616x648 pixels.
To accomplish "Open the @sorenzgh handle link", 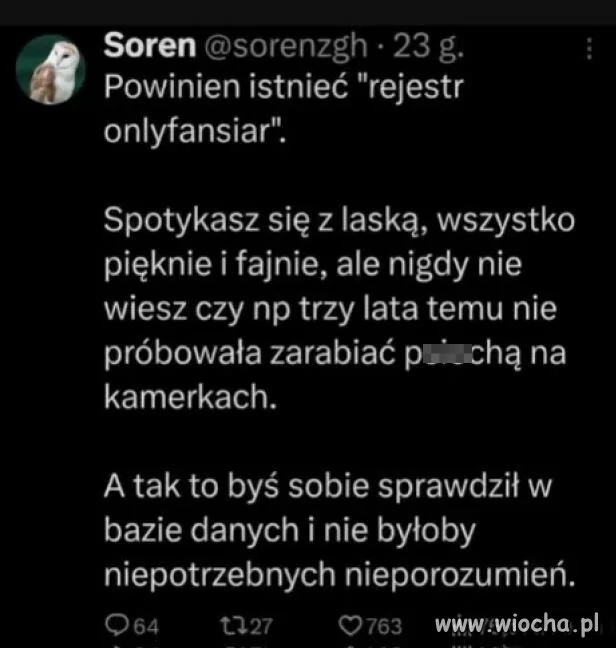I will coord(286,46).
